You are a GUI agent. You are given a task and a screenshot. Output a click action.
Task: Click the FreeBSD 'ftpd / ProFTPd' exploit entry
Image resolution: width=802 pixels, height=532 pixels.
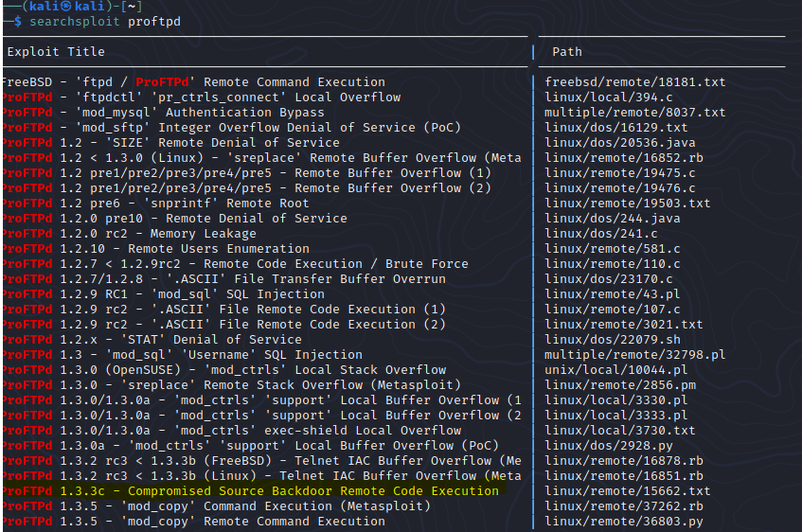click(x=193, y=82)
